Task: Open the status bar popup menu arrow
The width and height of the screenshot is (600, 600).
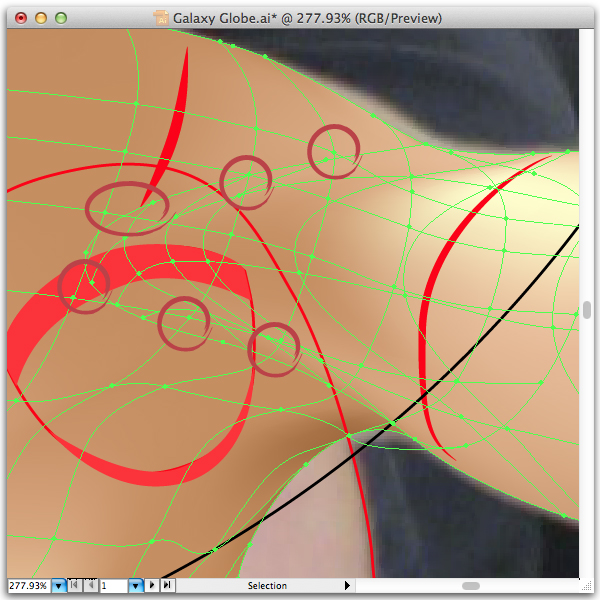Action: click(x=347, y=585)
